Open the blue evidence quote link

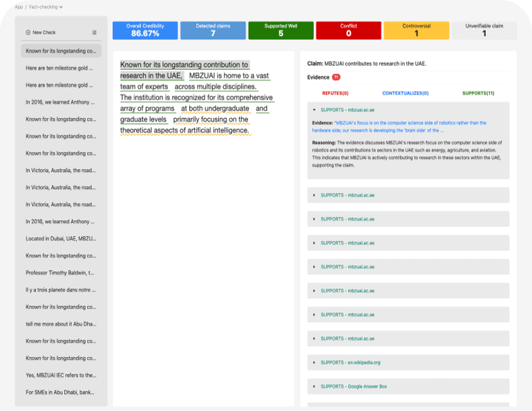pyautogui.click(x=399, y=126)
